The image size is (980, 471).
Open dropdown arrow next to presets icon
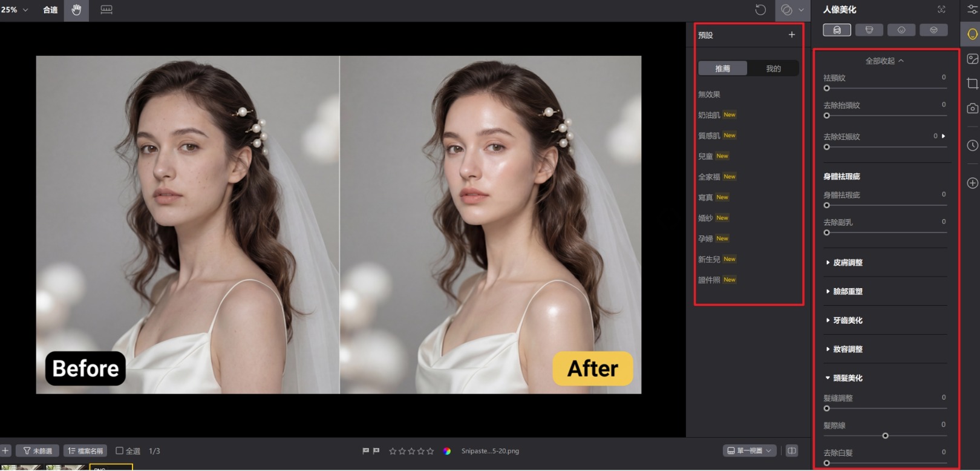pyautogui.click(x=801, y=10)
